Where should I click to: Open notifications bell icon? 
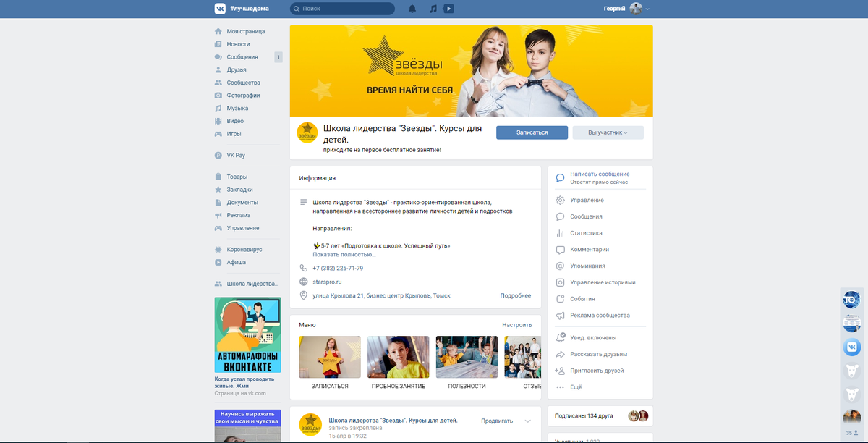tap(412, 9)
